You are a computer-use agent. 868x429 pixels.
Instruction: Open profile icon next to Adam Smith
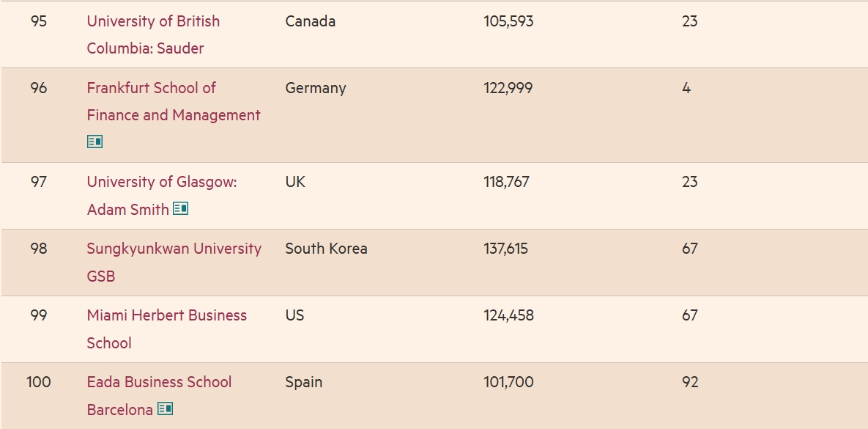(180, 208)
